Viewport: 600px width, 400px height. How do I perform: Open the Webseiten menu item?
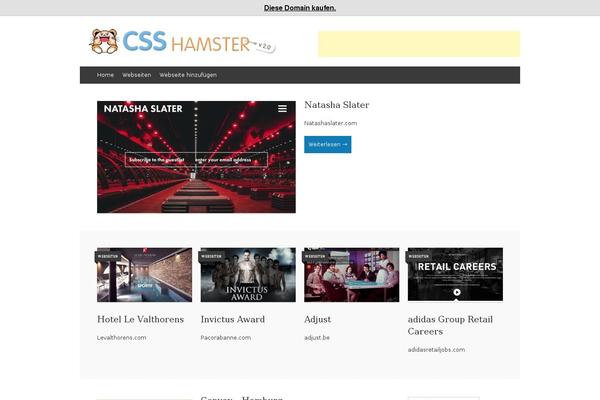(137, 75)
